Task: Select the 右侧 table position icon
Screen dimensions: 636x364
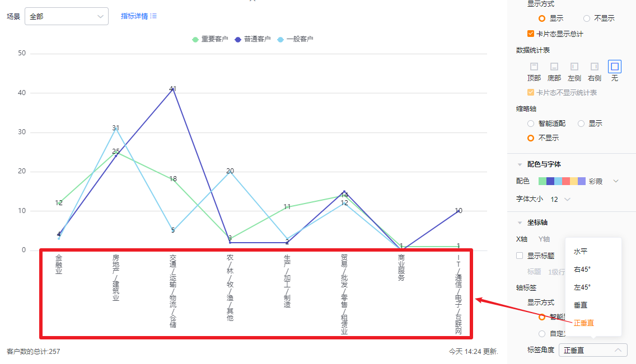Action: click(x=594, y=67)
